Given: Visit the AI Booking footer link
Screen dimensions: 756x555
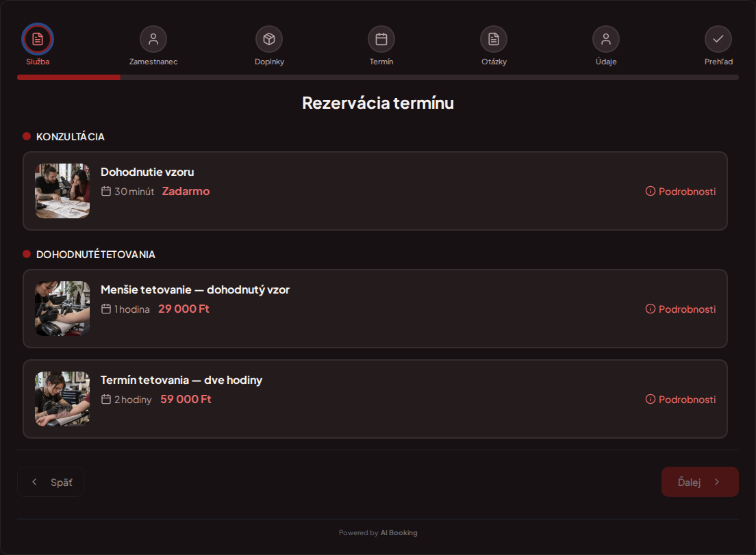Looking at the screenshot, I should pos(399,533).
